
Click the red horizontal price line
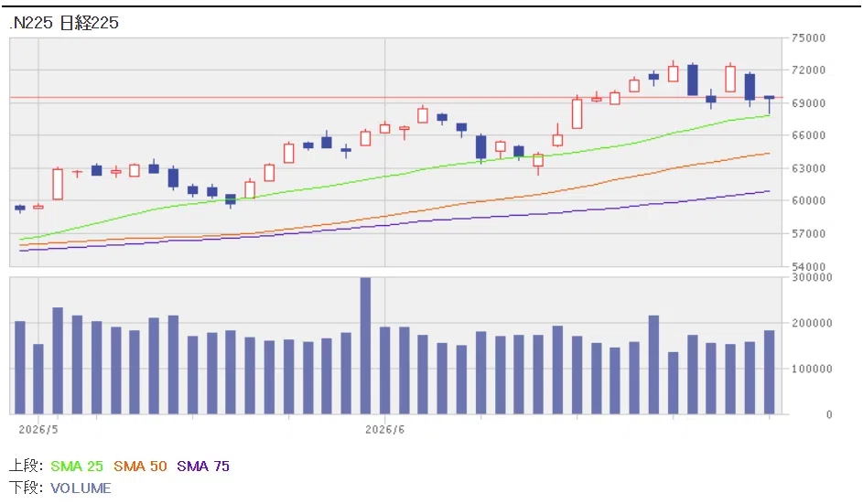(395, 97)
